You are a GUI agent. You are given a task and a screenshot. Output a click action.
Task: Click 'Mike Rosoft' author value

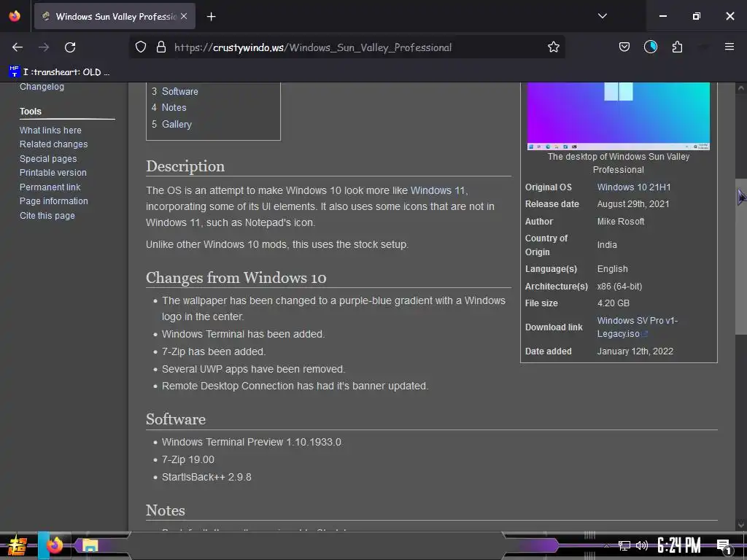point(621,222)
